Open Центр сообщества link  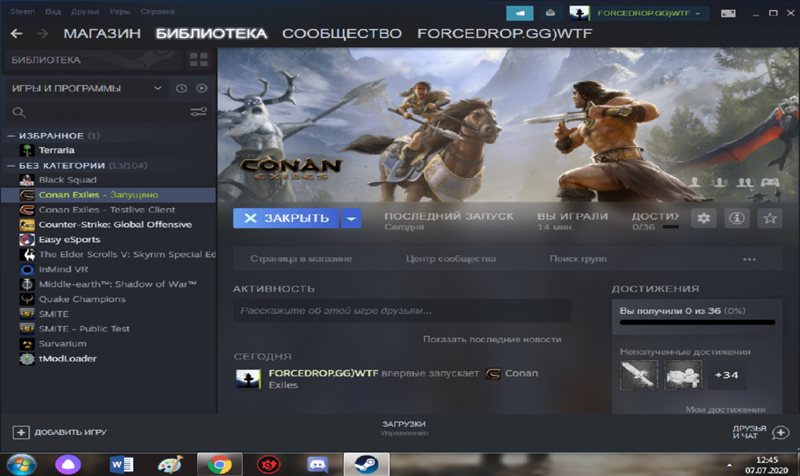[x=451, y=259]
